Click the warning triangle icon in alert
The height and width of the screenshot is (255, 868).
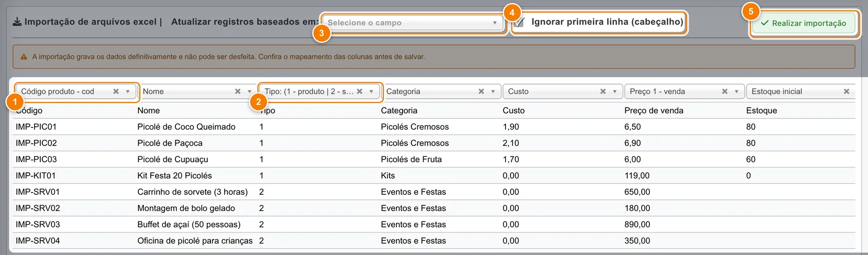pyautogui.click(x=24, y=57)
